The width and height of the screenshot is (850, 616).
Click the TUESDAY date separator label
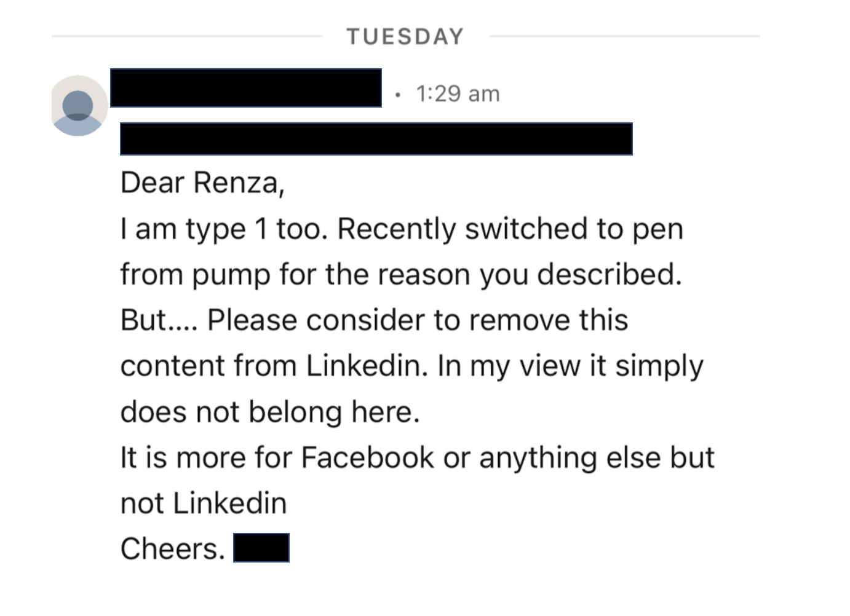(405, 37)
